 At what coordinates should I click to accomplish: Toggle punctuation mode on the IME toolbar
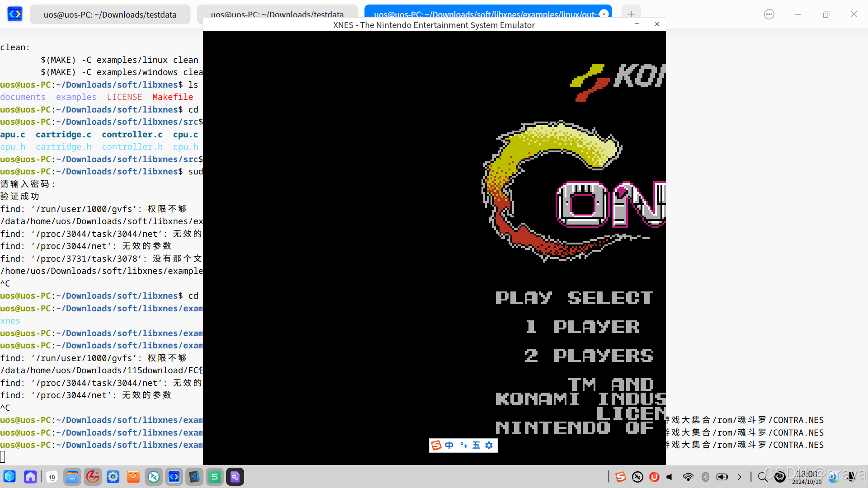[x=463, y=446]
